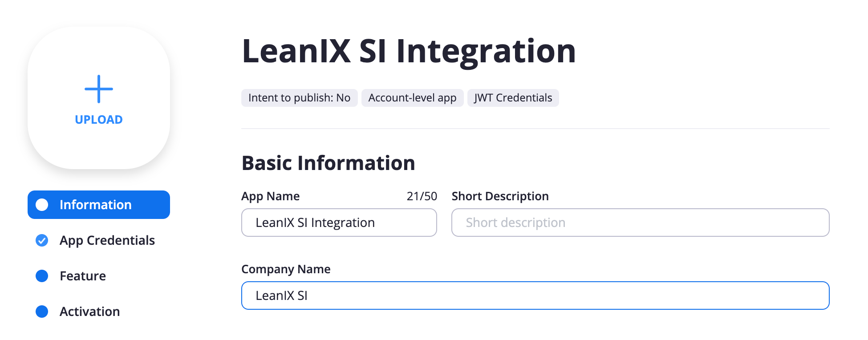Click the 21/50 character counter
This screenshot has height=340, width=868.
pos(422,196)
